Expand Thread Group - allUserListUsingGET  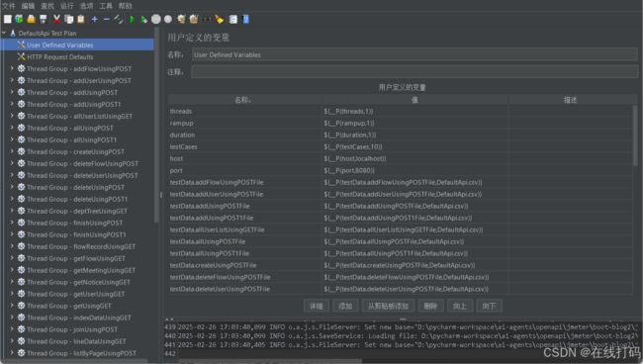(12, 116)
